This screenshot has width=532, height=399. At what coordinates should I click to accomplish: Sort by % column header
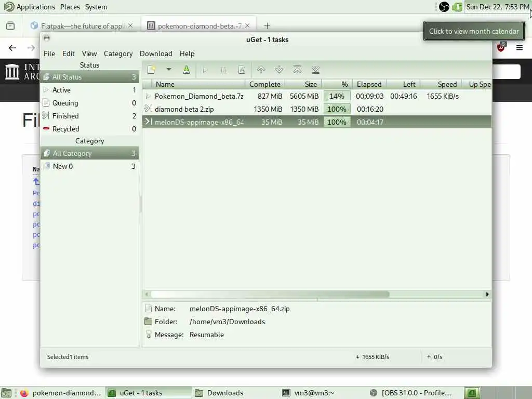pyautogui.click(x=337, y=84)
